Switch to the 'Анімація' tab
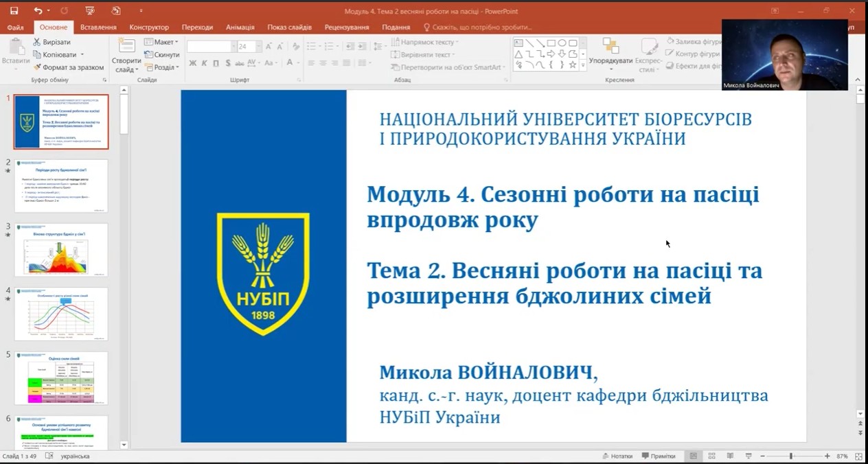868x464 pixels. pos(240,27)
